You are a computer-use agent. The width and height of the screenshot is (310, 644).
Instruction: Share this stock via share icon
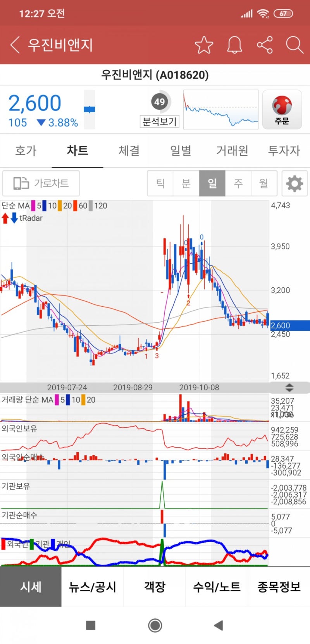[265, 45]
